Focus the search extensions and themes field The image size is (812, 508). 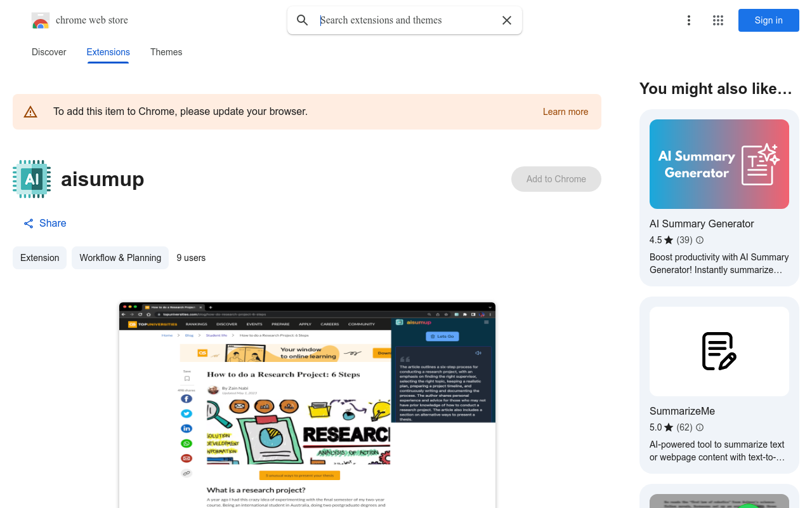(x=406, y=20)
